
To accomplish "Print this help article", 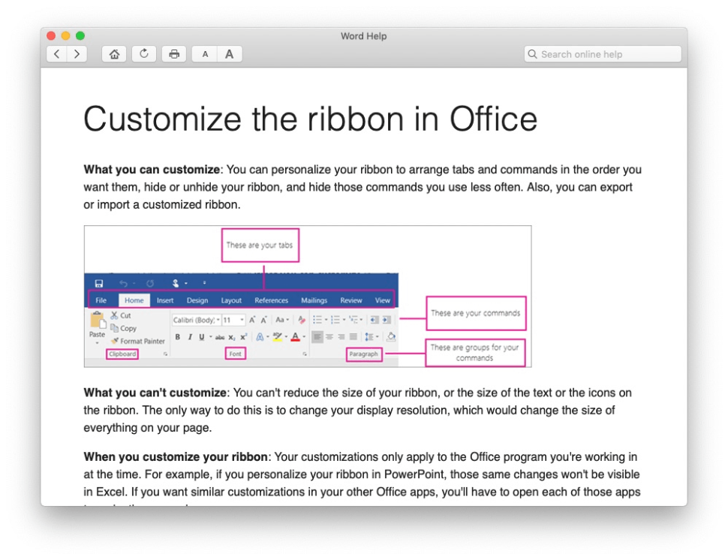I will pos(174,54).
